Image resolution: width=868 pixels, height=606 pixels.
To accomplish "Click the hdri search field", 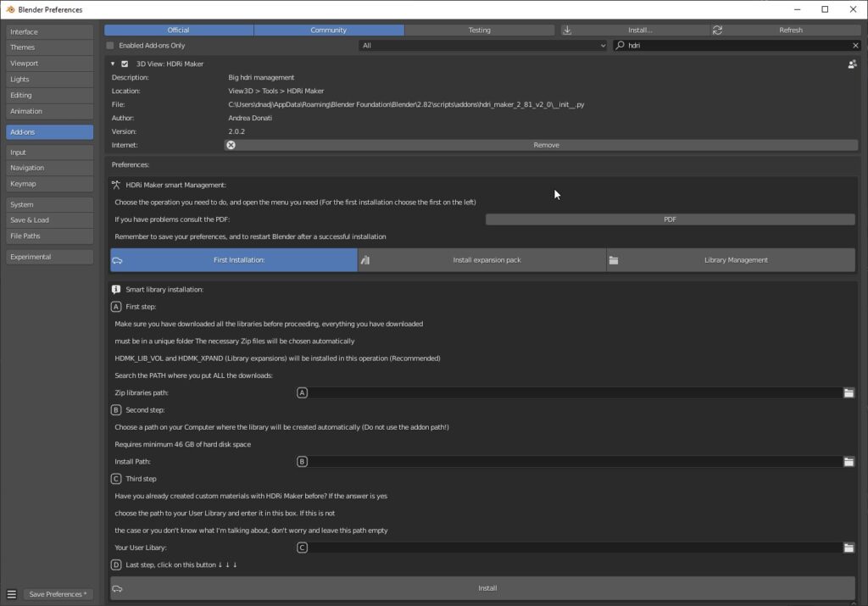I will (737, 46).
